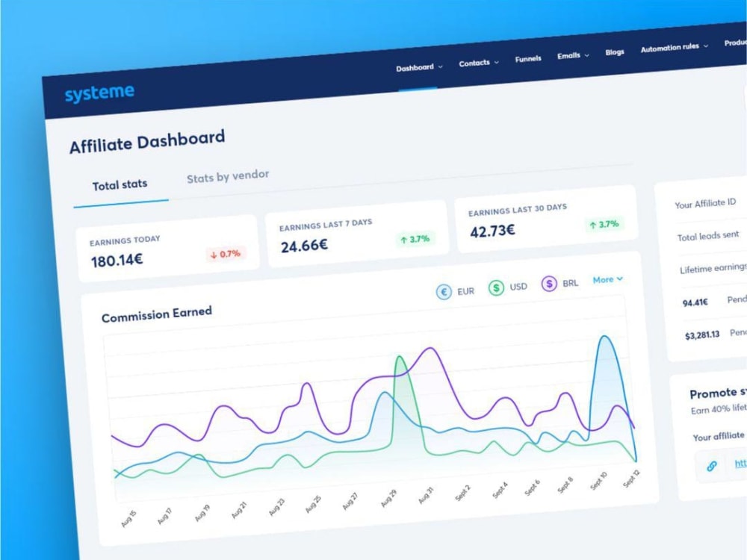
Task: Open Blogs in the navigation bar
Action: tap(615, 52)
